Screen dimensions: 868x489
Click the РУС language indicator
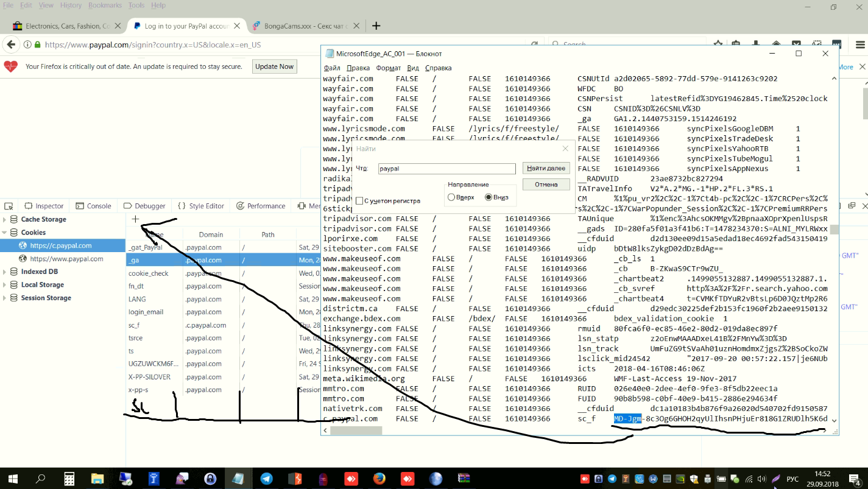tap(792, 479)
